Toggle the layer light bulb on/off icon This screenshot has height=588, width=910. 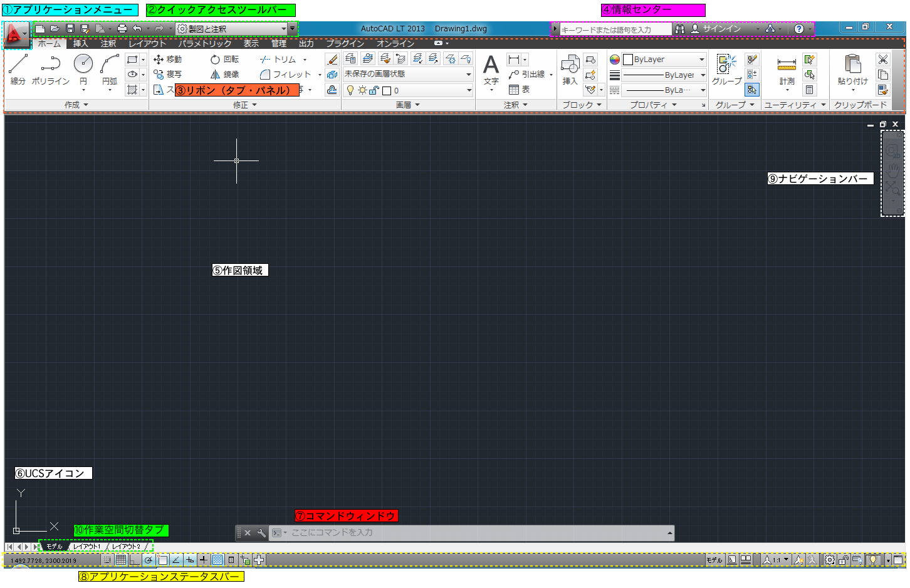click(x=350, y=90)
